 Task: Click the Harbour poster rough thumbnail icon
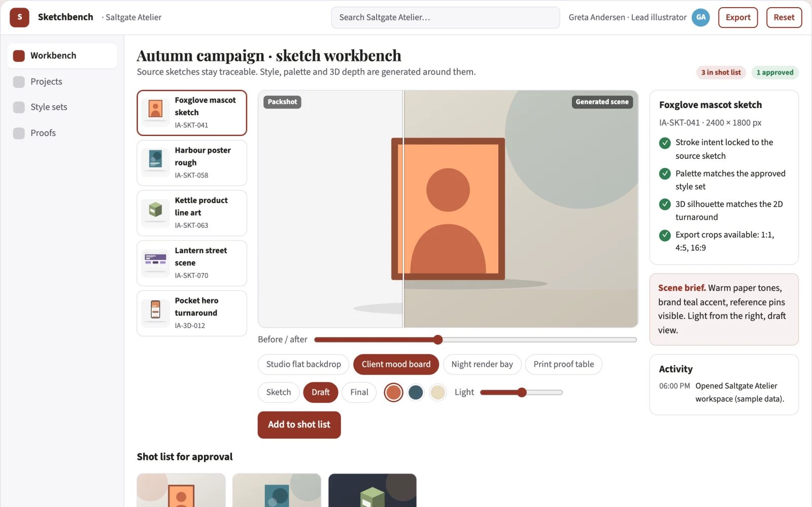coord(156,162)
